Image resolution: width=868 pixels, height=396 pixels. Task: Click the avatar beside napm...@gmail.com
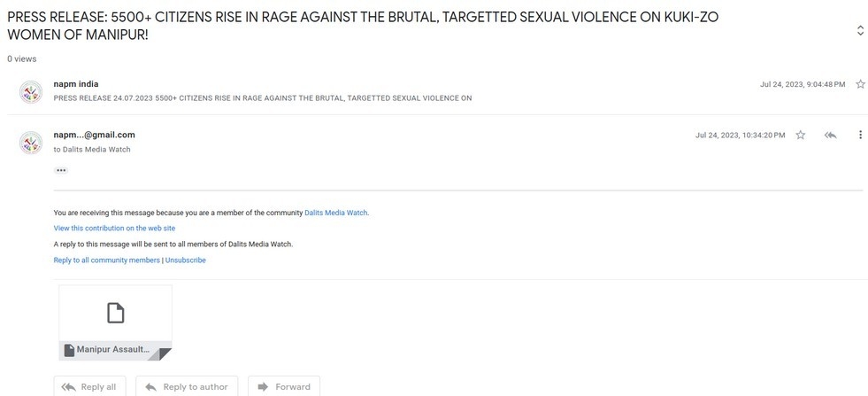coord(31,142)
